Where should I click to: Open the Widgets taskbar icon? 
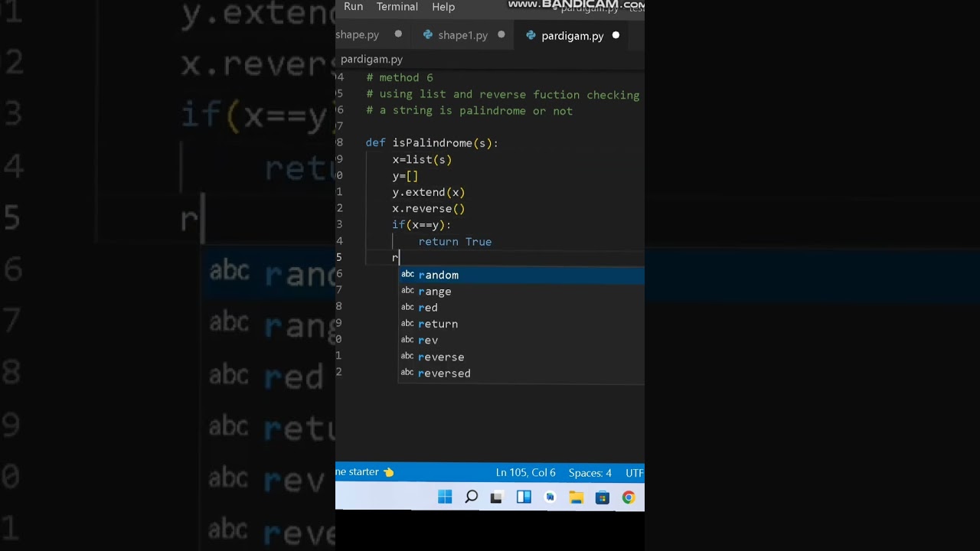coord(524,497)
